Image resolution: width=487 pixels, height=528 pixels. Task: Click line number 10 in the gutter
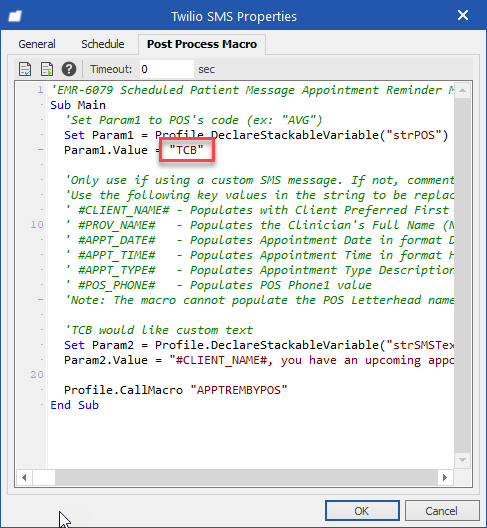click(37, 225)
